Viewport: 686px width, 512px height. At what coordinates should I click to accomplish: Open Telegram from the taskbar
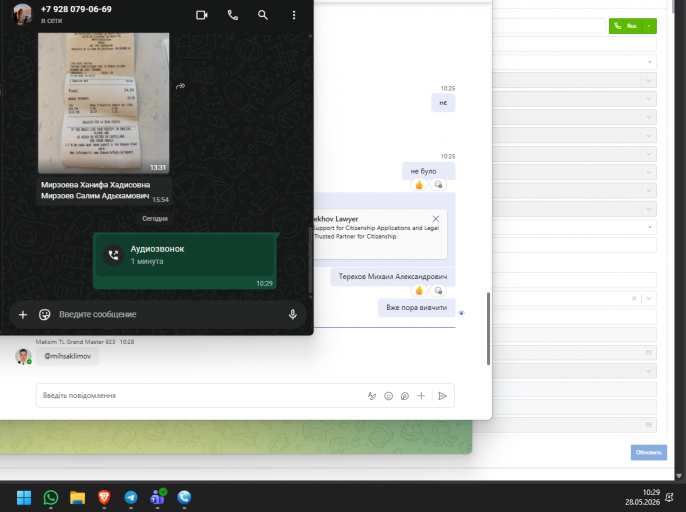click(x=131, y=498)
